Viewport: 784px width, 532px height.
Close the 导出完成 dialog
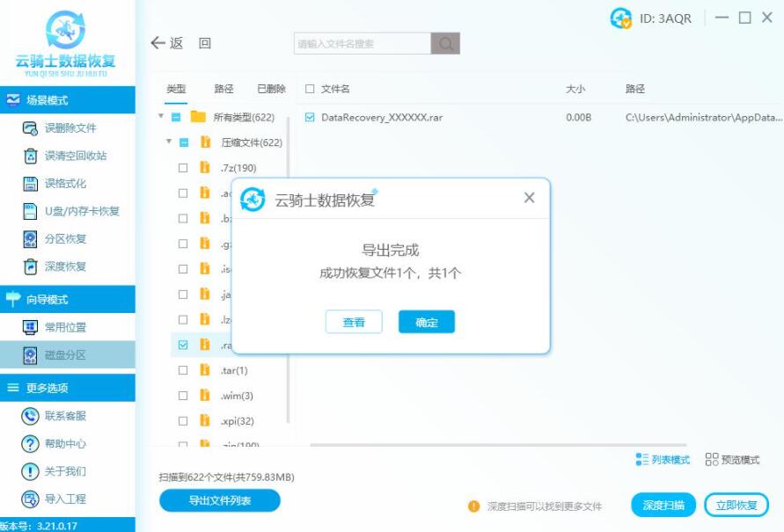pos(529,198)
